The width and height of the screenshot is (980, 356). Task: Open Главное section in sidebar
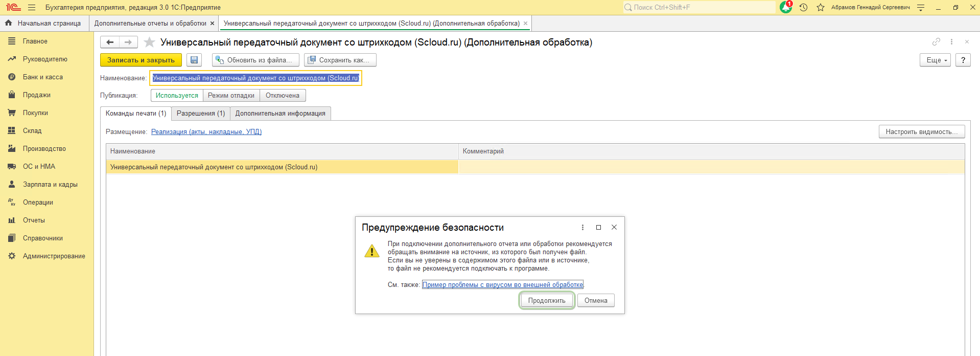click(x=47, y=41)
